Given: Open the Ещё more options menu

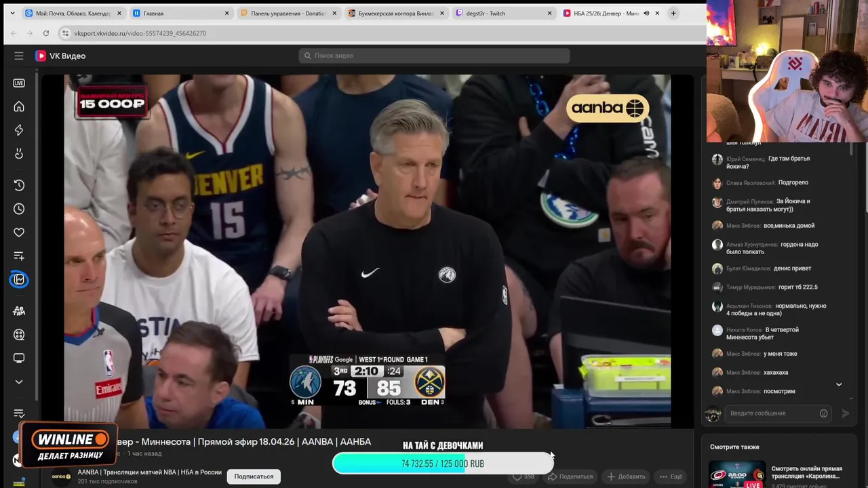Looking at the screenshot, I should [671, 476].
